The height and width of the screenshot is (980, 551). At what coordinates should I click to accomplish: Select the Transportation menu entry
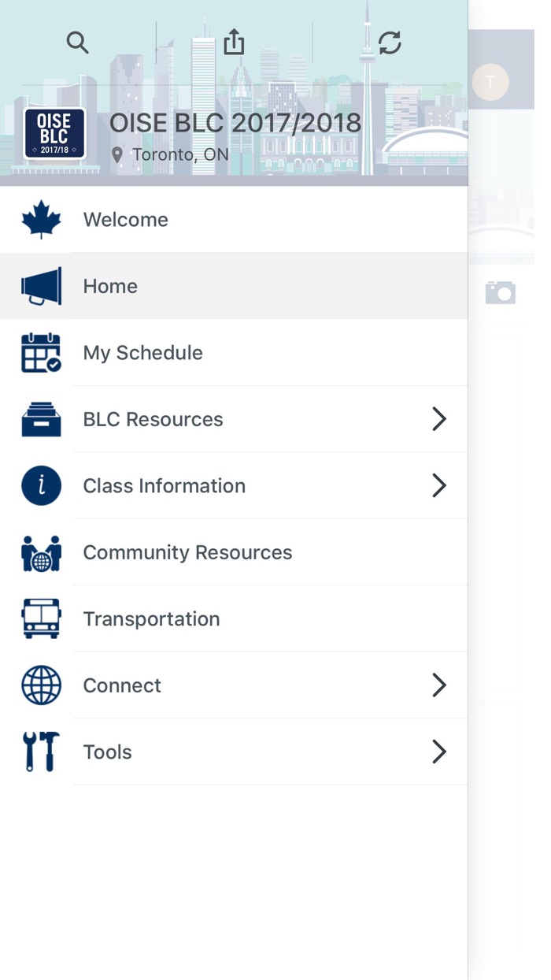152,619
